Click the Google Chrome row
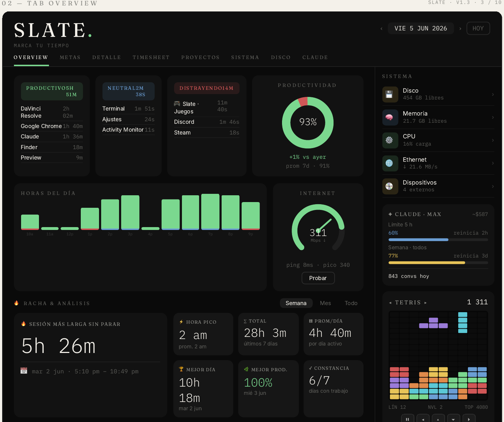Screen dimensions: 504x422 (52, 126)
